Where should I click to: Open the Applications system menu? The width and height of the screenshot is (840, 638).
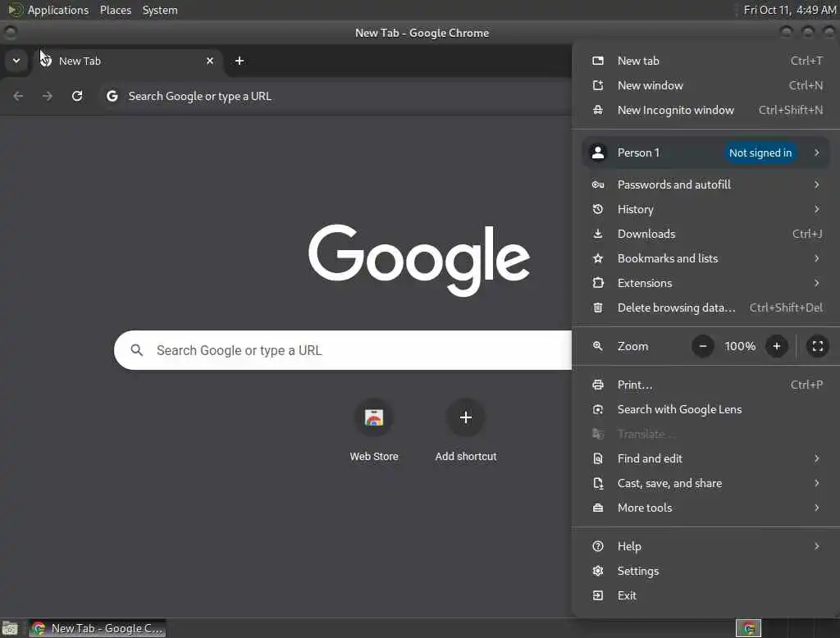(x=58, y=10)
